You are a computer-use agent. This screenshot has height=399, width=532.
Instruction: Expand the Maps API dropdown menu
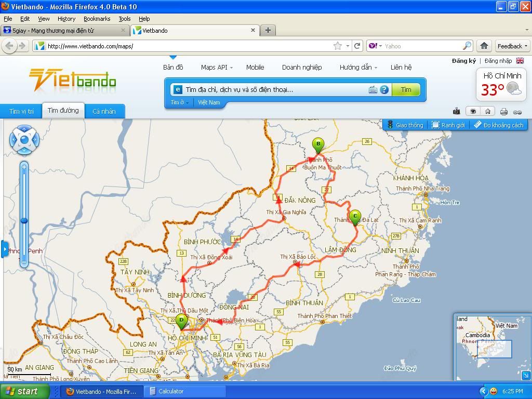coord(217,68)
